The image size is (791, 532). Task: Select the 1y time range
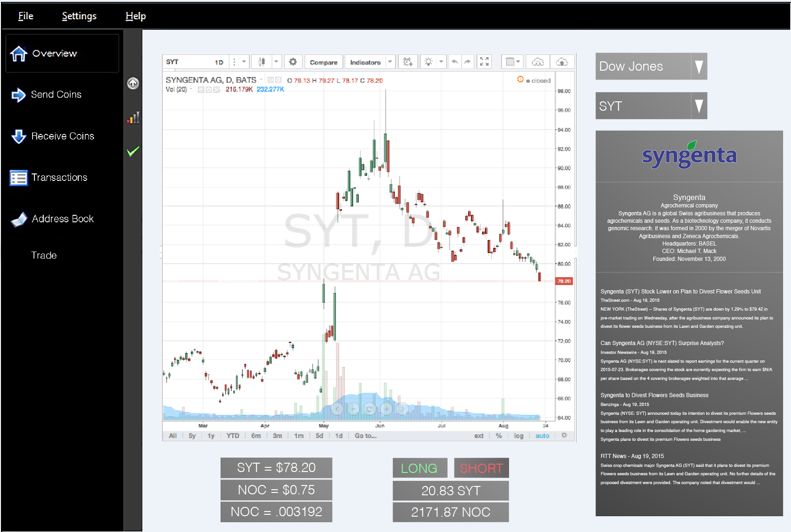point(211,436)
